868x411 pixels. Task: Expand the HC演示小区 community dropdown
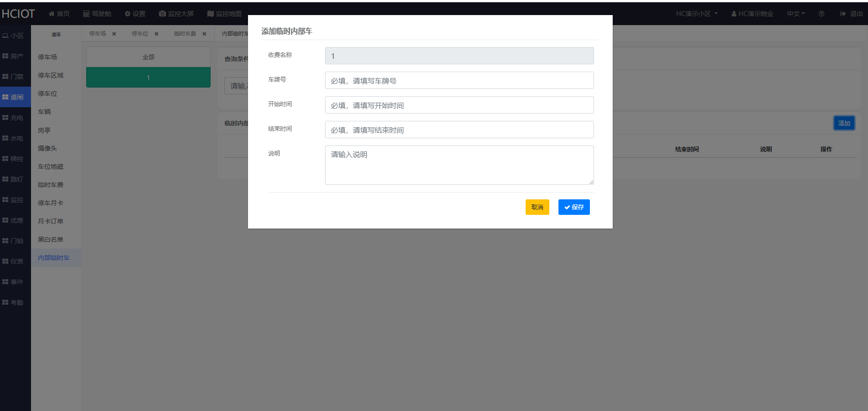click(697, 14)
